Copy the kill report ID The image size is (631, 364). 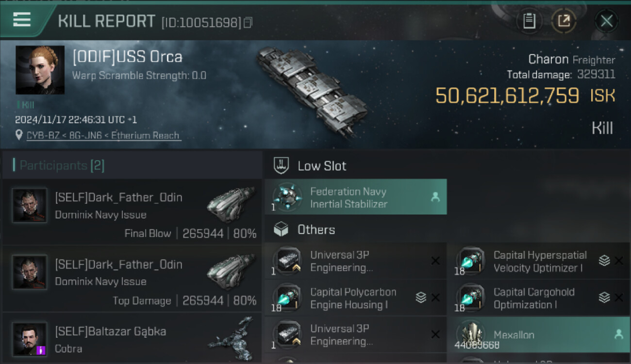pos(248,22)
